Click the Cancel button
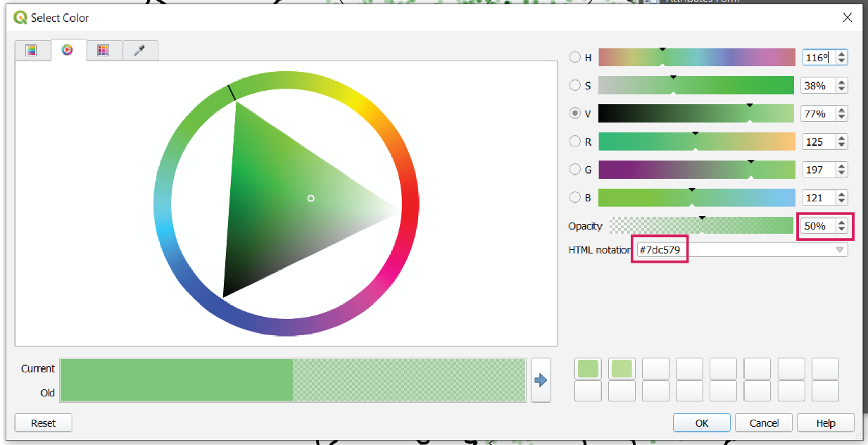 pos(764,422)
